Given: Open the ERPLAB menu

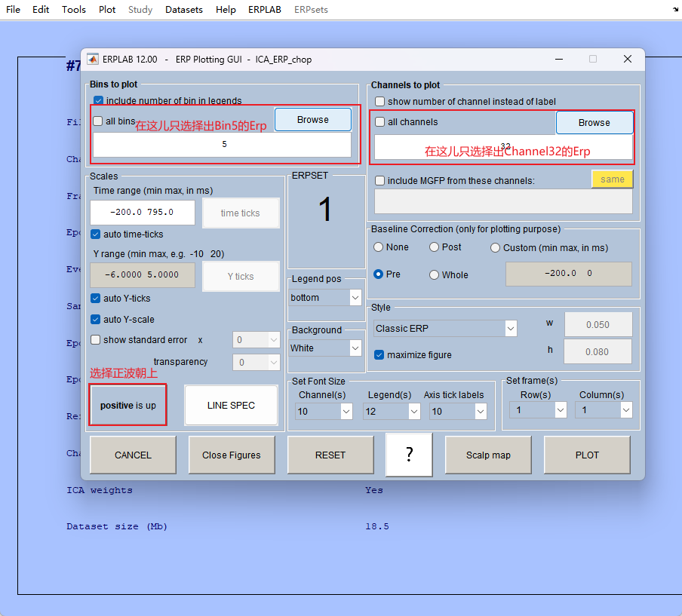Looking at the screenshot, I should (x=264, y=10).
